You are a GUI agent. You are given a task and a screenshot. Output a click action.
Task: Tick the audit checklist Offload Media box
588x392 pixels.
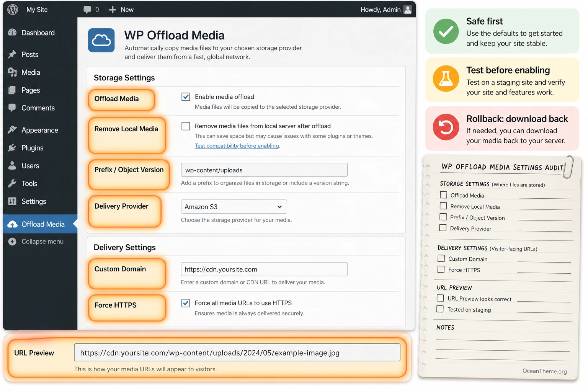pos(444,195)
